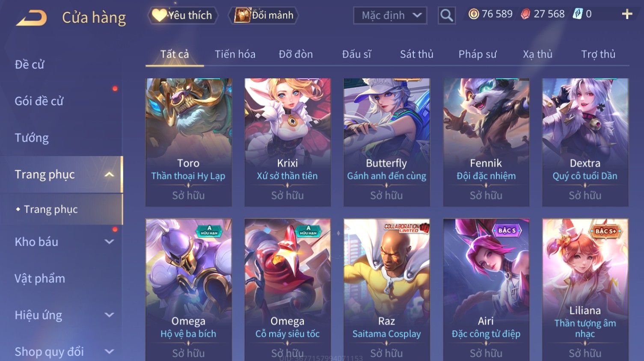Select Vật phẩm in the sidebar
This screenshot has height=361, width=644.
[40, 278]
